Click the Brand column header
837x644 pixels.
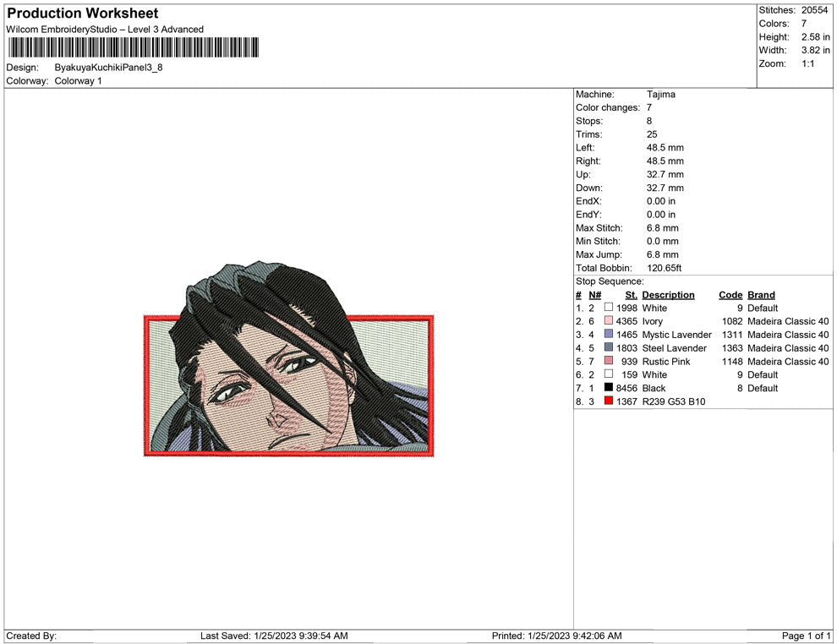tap(761, 295)
